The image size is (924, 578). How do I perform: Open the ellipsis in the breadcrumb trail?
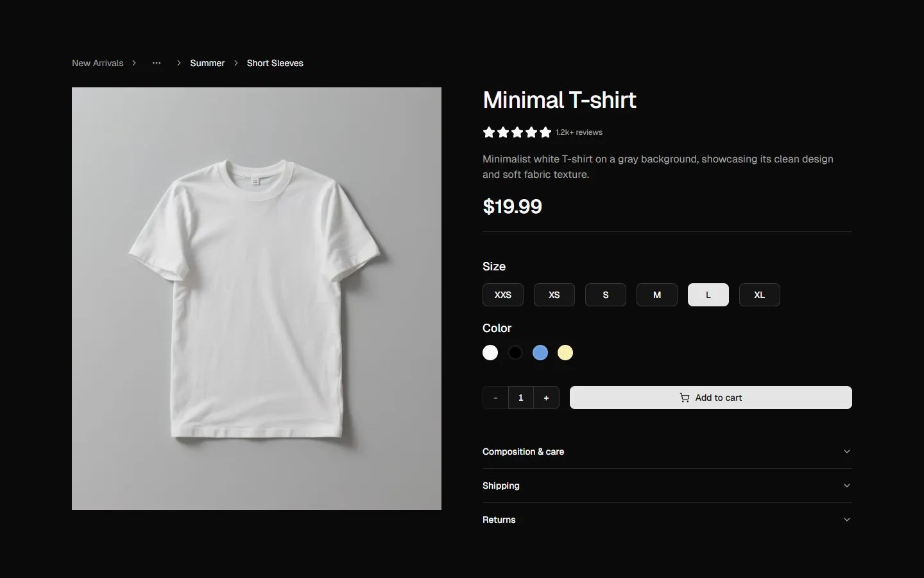coord(156,63)
